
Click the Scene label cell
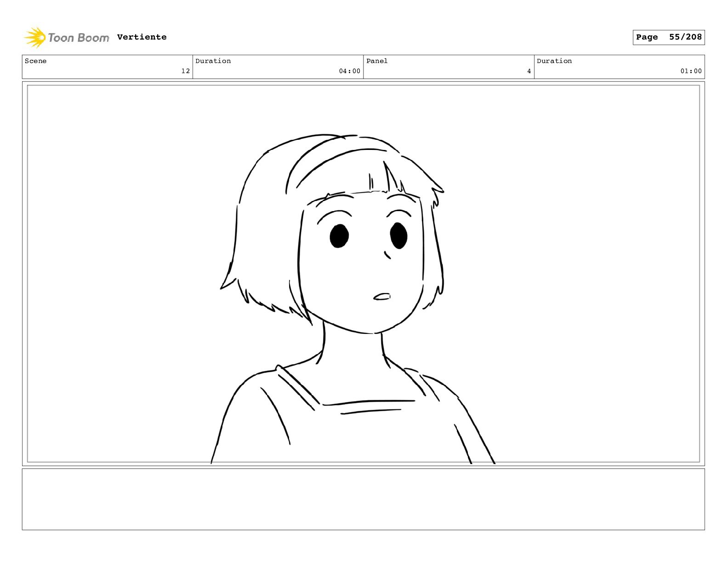coord(108,67)
